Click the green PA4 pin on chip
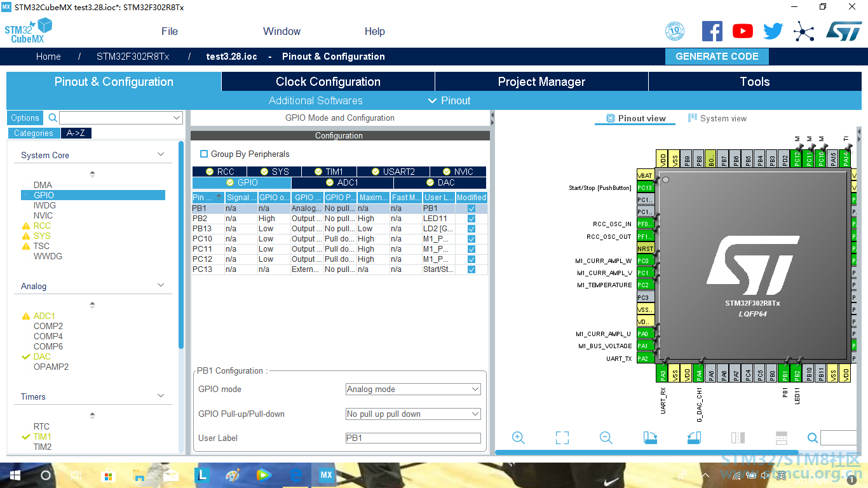The width and height of the screenshot is (868, 488). 699,373
